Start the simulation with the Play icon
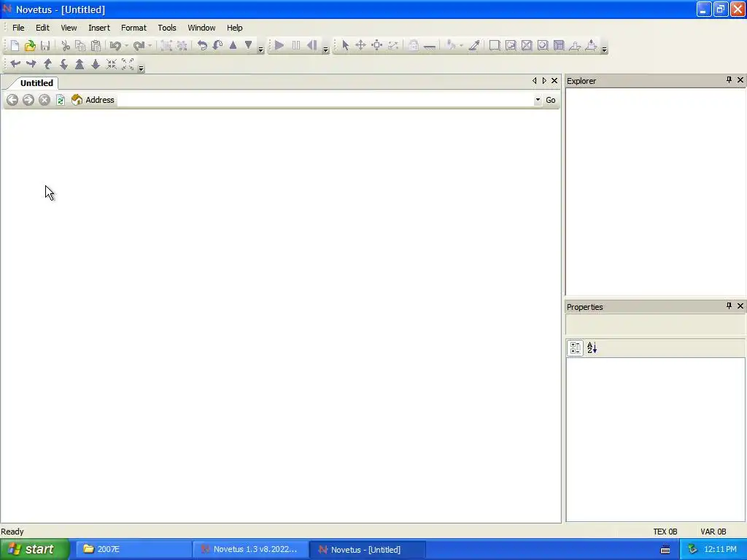The width and height of the screenshot is (747, 560). pyautogui.click(x=279, y=46)
